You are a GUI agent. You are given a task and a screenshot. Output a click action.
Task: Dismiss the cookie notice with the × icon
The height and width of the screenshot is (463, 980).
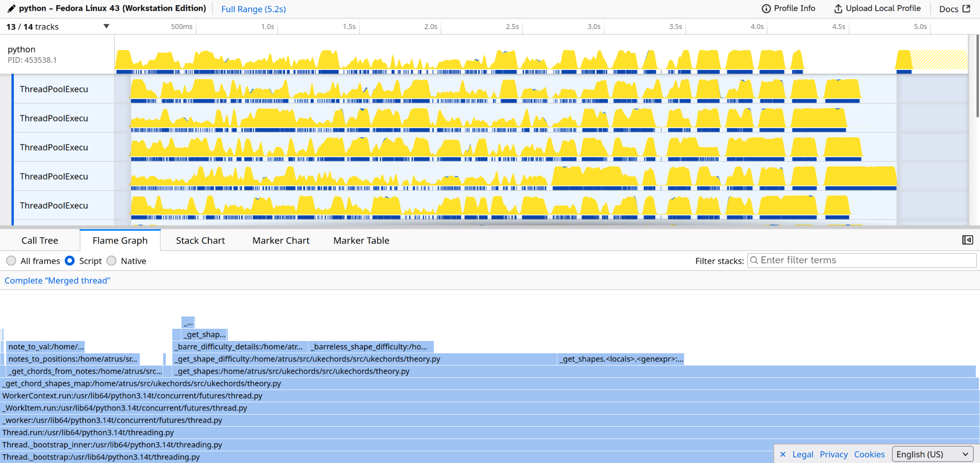pyautogui.click(x=783, y=454)
